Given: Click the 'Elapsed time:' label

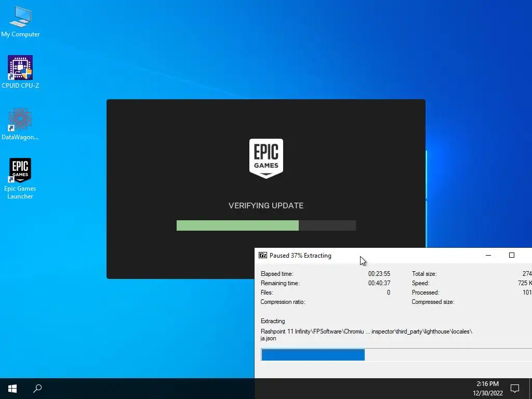Looking at the screenshot, I should pos(277,274).
